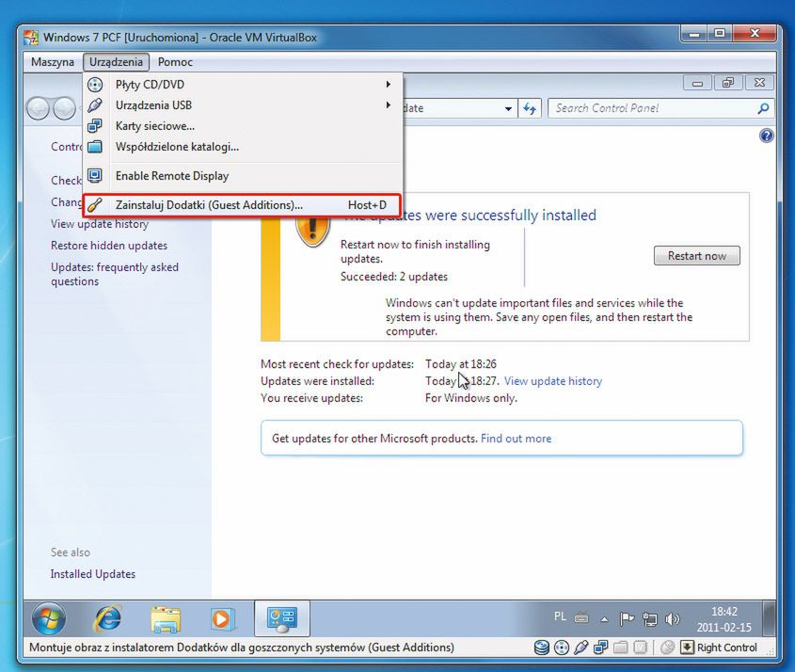
Task: Click the Right Control host key label
Action: [727, 648]
